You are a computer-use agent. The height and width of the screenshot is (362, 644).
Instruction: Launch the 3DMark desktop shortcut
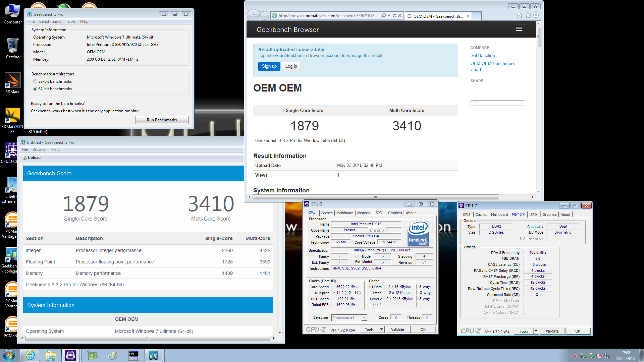click(x=12, y=83)
